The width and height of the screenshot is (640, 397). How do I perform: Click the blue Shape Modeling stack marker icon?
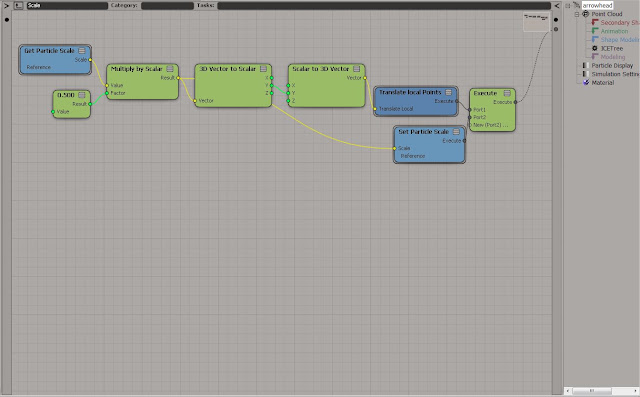[595, 40]
